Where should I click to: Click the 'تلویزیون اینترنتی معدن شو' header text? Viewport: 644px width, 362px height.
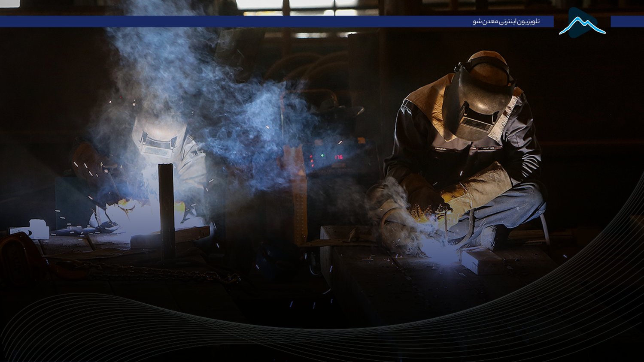click(x=506, y=21)
